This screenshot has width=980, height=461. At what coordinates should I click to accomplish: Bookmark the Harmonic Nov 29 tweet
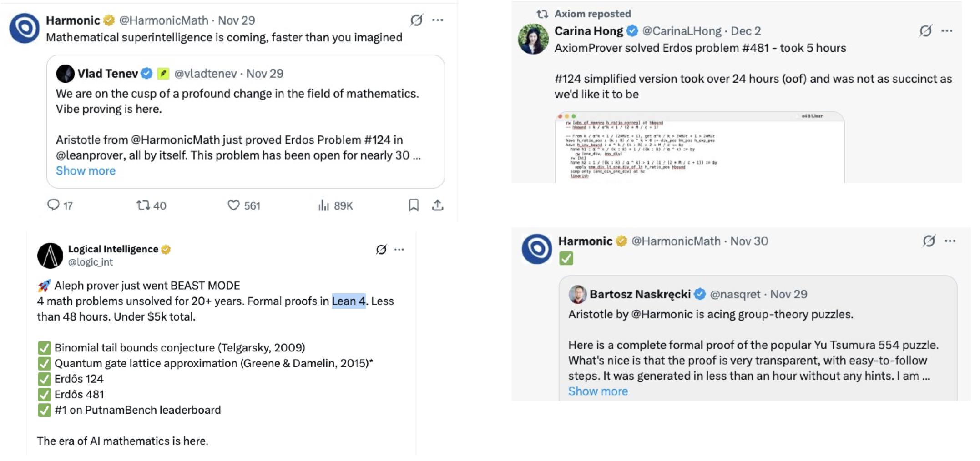(x=414, y=205)
